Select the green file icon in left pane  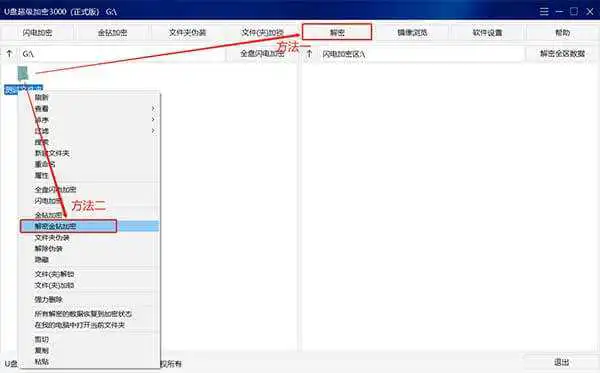[23, 73]
